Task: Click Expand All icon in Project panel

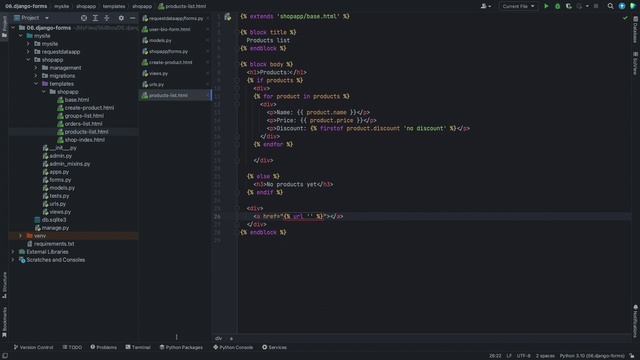Action: (95, 18)
